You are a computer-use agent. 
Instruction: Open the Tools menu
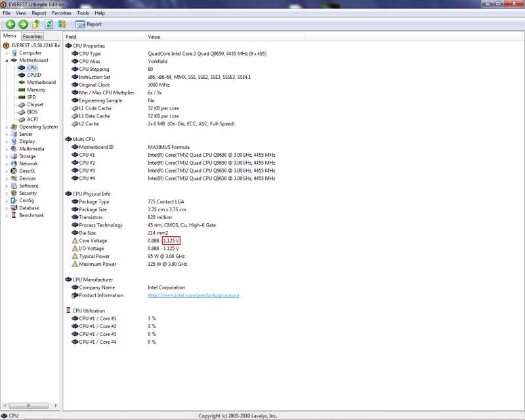click(x=83, y=13)
